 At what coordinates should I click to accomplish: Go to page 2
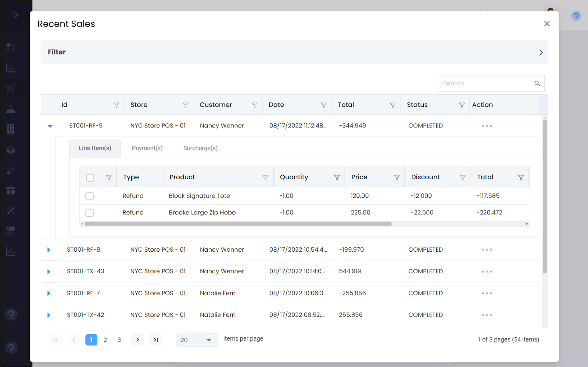(105, 340)
